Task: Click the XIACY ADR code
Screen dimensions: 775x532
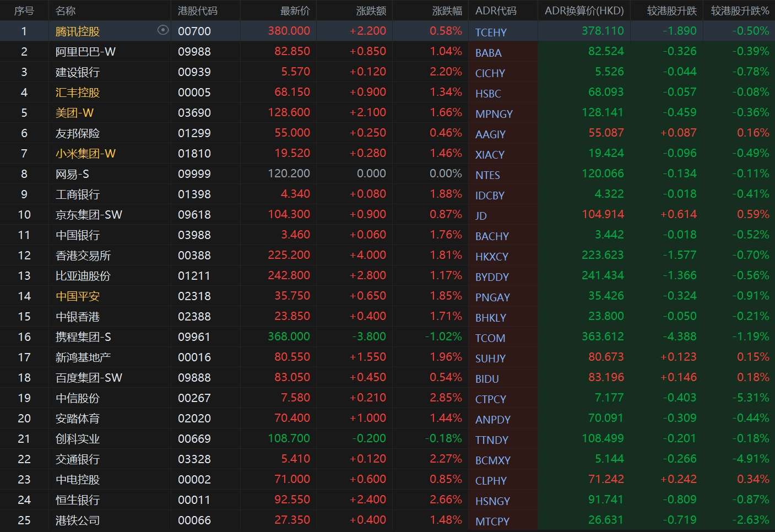Action: [490, 155]
